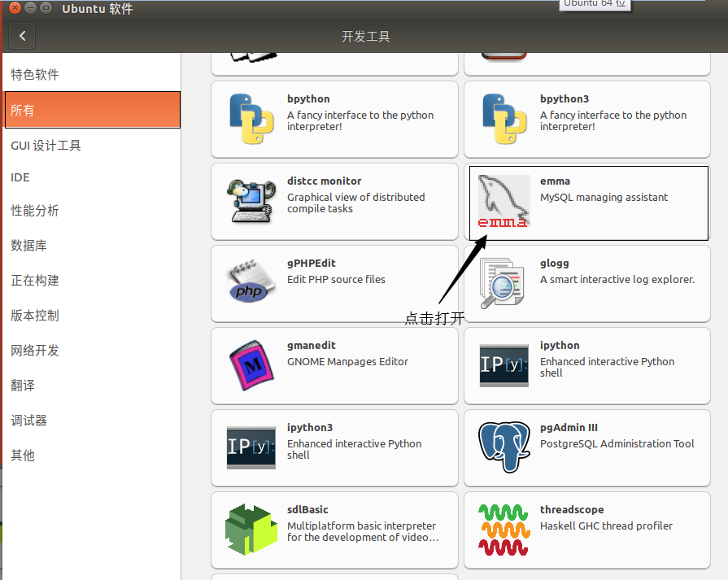Click the threadscope title text

572,510
